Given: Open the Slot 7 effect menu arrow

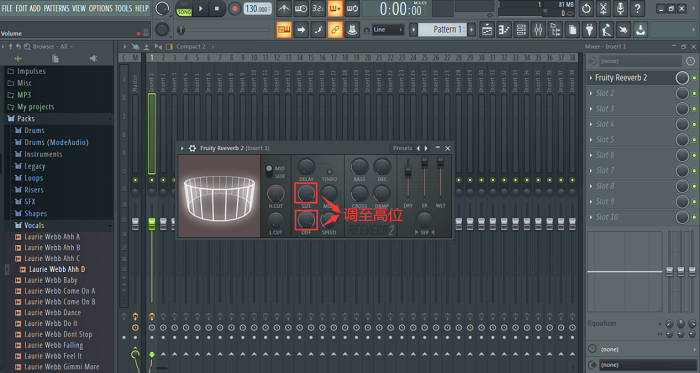Looking at the screenshot, I should click(591, 171).
